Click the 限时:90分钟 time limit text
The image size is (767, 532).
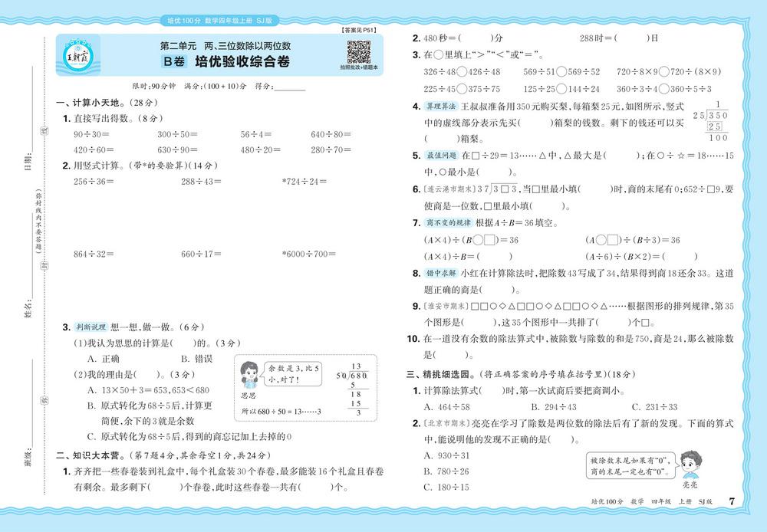(154, 87)
